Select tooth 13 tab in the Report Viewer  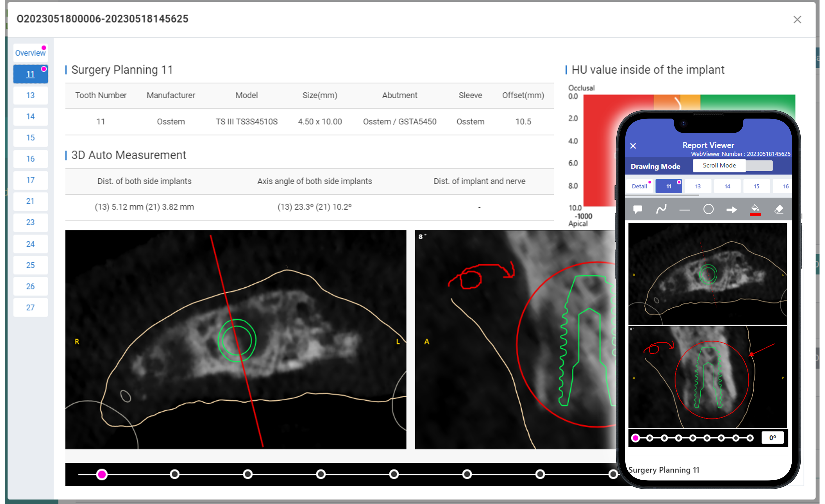tap(698, 186)
